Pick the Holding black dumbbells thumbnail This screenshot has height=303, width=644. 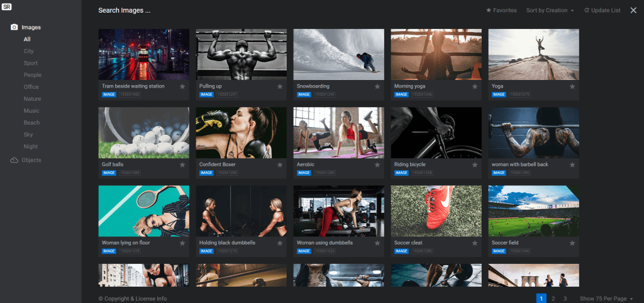coord(241,211)
